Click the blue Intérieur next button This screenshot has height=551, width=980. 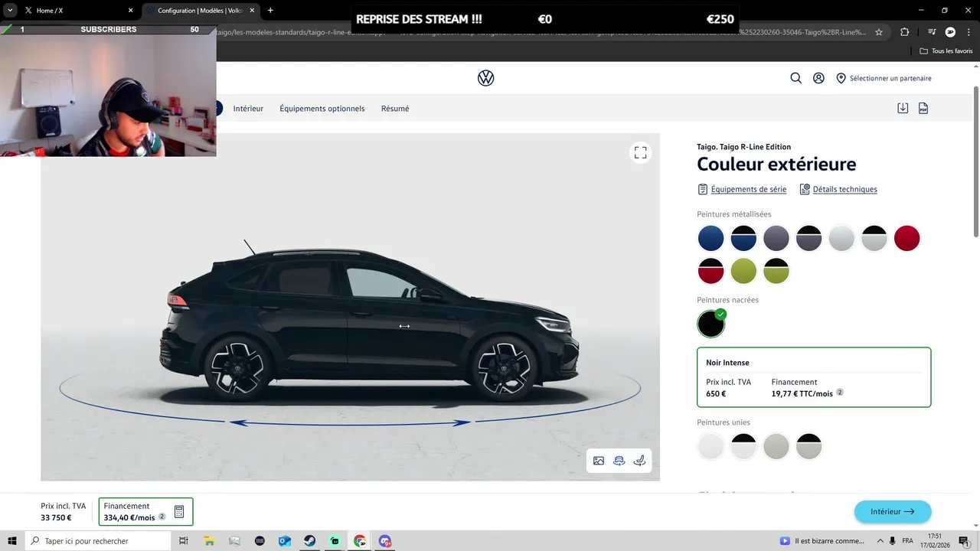[x=893, y=512]
